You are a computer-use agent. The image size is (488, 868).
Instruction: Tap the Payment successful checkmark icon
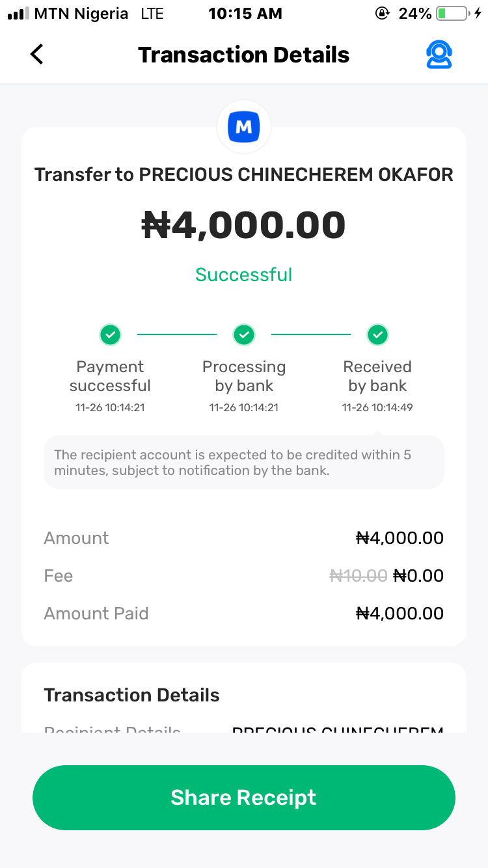(x=110, y=335)
